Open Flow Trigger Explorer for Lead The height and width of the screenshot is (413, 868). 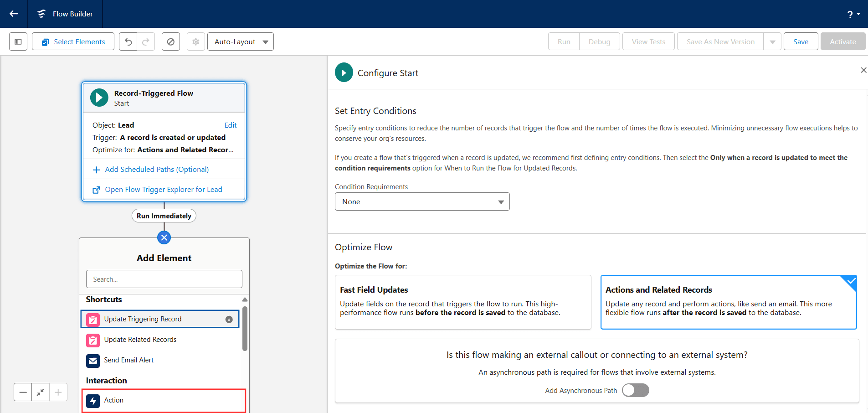[x=164, y=189]
